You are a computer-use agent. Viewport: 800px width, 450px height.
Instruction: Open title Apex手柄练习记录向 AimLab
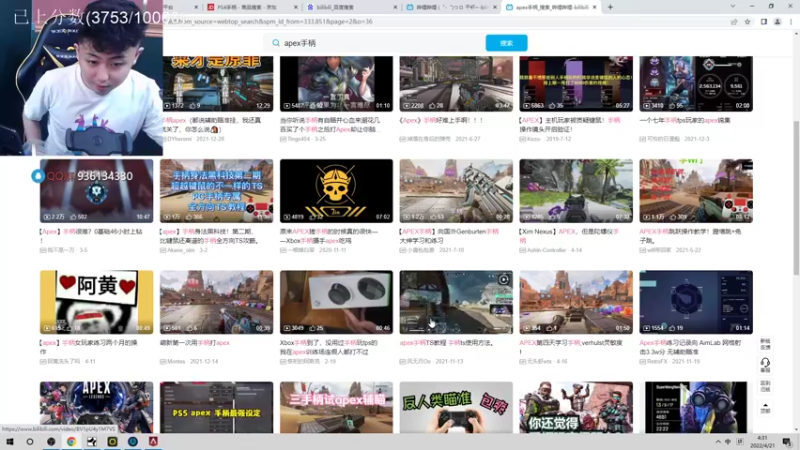(x=690, y=347)
